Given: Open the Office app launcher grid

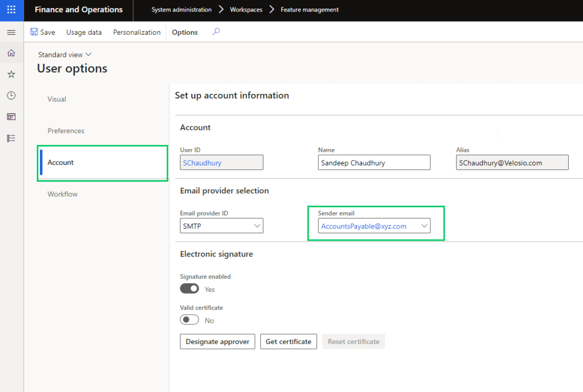Looking at the screenshot, I should click(11, 10).
